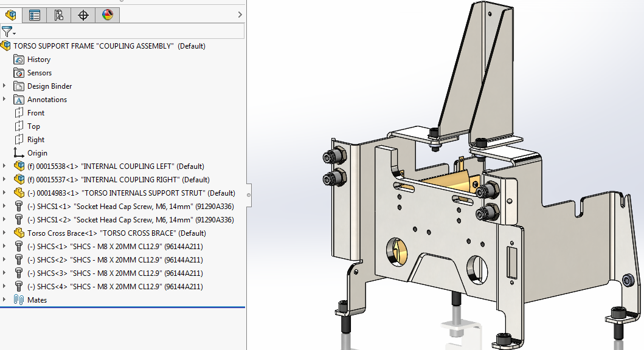Expand the Design Binder node
The image size is (644, 350).
pyautogui.click(x=5, y=86)
